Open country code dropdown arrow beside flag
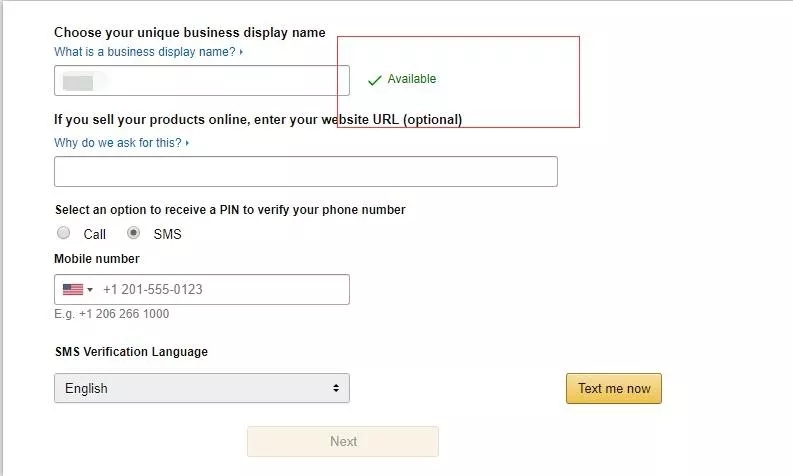The image size is (793, 476). (90, 290)
